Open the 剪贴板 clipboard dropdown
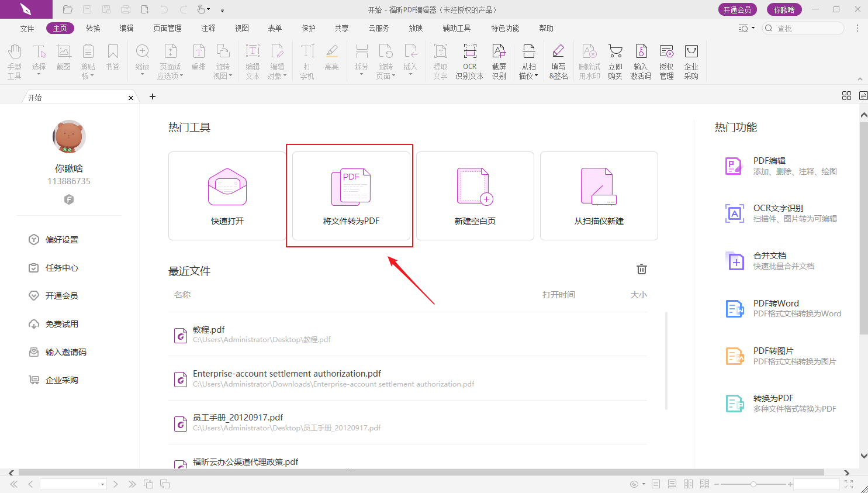The width and height of the screenshot is (868, 493). [x=88, y=71]
